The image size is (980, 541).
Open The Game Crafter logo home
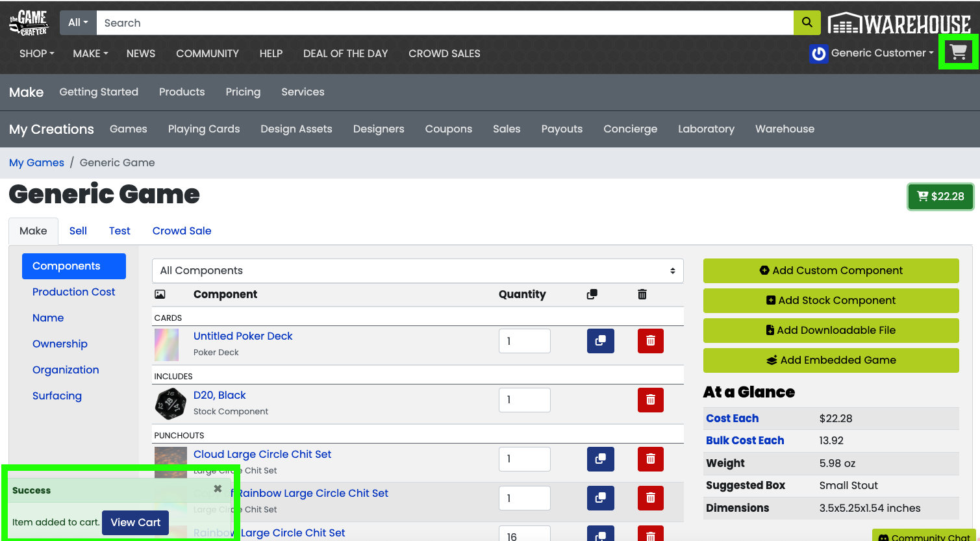[x=29, y=23]
